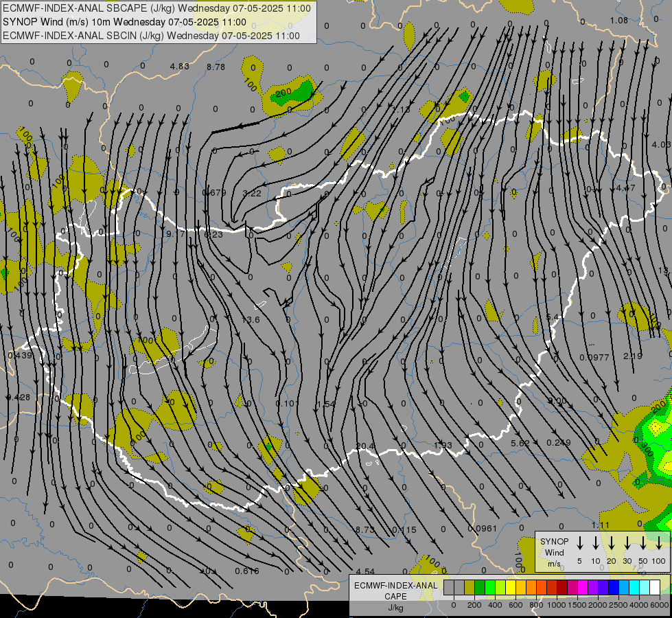
Task: Click the map value '1.08'
Action: (x=619, y=21)
